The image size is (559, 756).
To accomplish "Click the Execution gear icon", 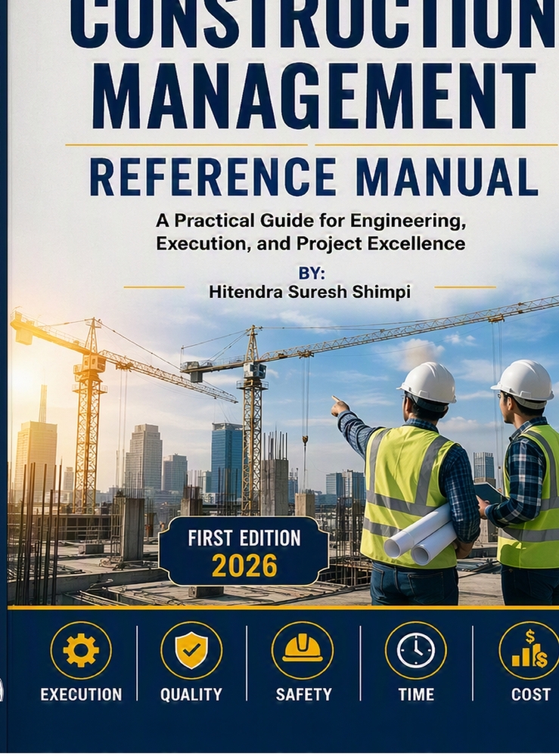I will click(x=81, y=650).
